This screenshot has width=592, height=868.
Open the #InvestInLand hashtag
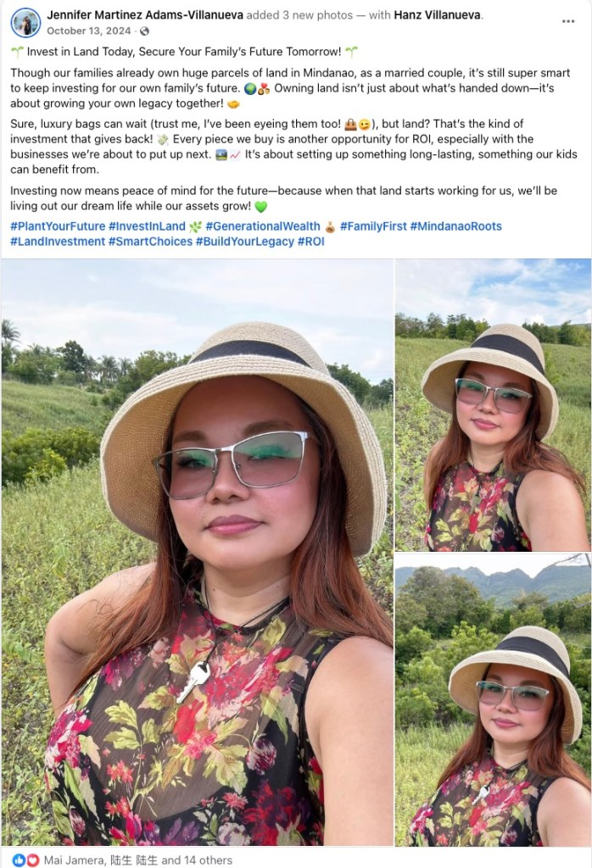click(147, 226)
